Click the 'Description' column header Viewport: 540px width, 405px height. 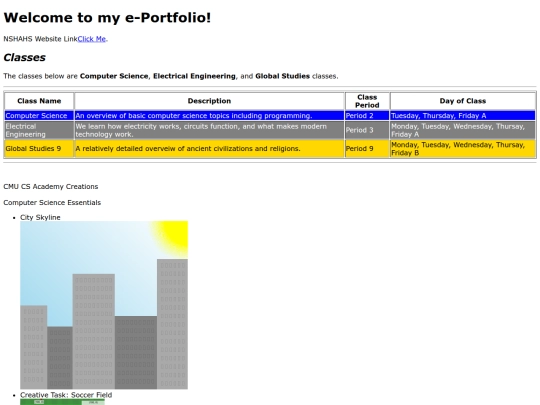click(209, 101)
